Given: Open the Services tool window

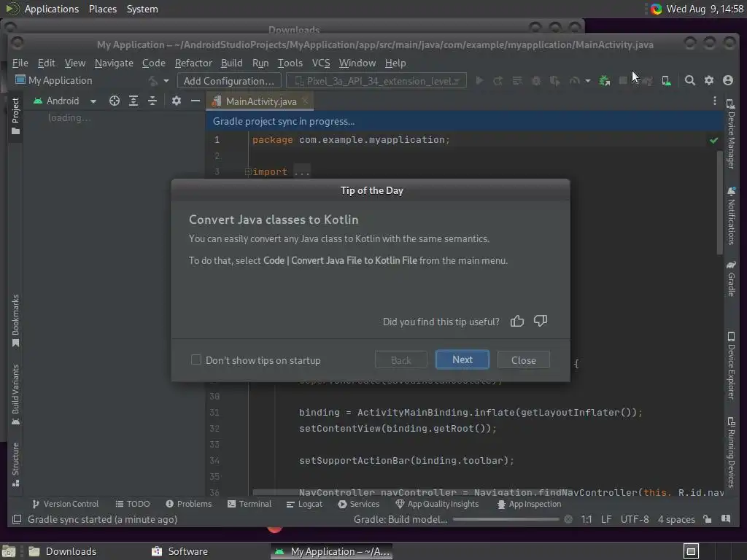Looking at the screenshot, I should 359,504.
